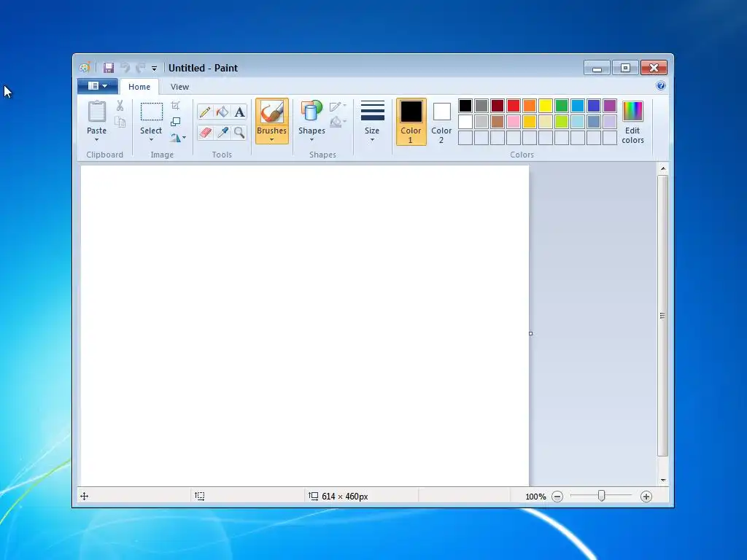Image resolution: width=747 pixels, height=560 pixels.
Task: Click the vertical scrollbar down arrow
Action: click(x=662, y=481)
